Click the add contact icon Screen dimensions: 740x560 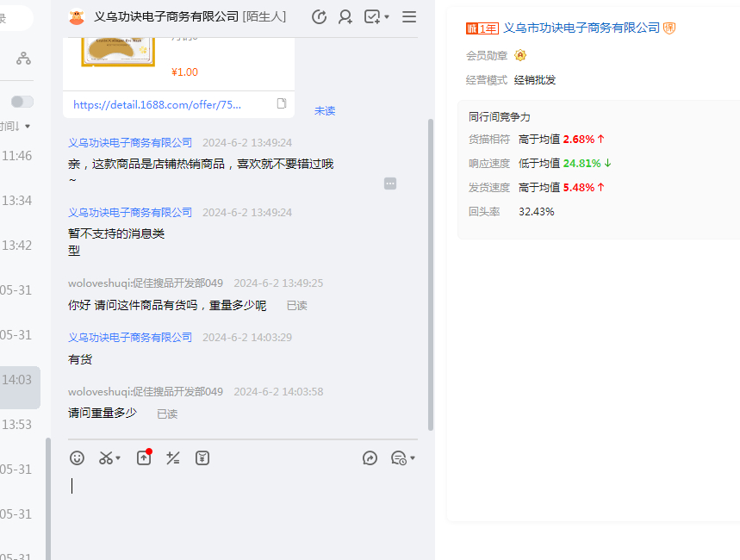click(345, 16)
